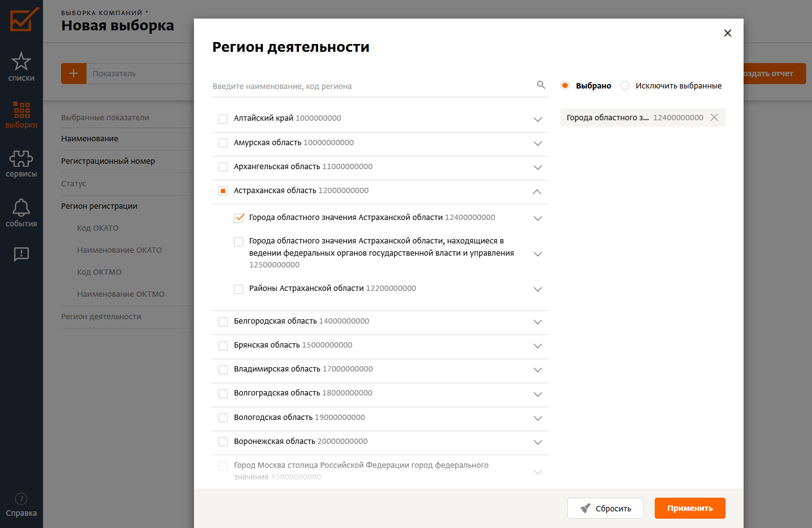Click the Применить button
The width and height of the screenshot is (812, 528).
click(x=689, y=508)
